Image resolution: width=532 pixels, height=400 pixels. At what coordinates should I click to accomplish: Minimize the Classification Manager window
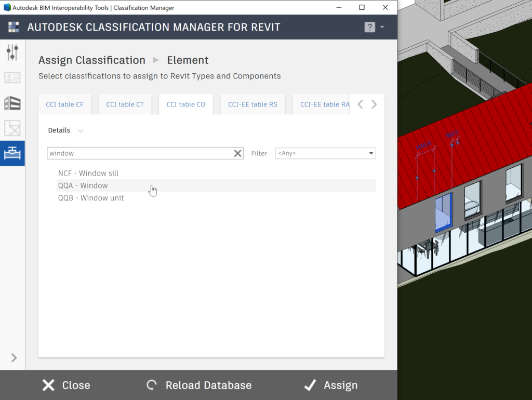339,7
